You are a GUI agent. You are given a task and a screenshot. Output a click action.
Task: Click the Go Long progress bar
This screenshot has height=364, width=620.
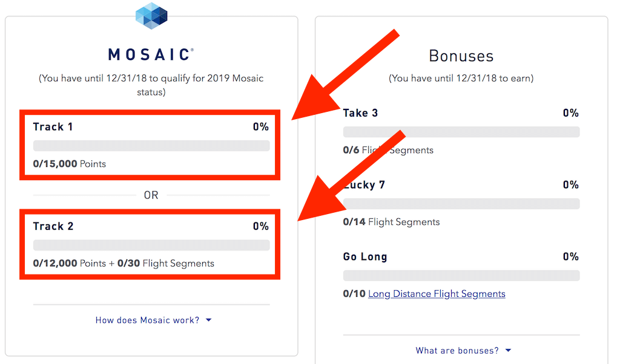pos(461,276)
